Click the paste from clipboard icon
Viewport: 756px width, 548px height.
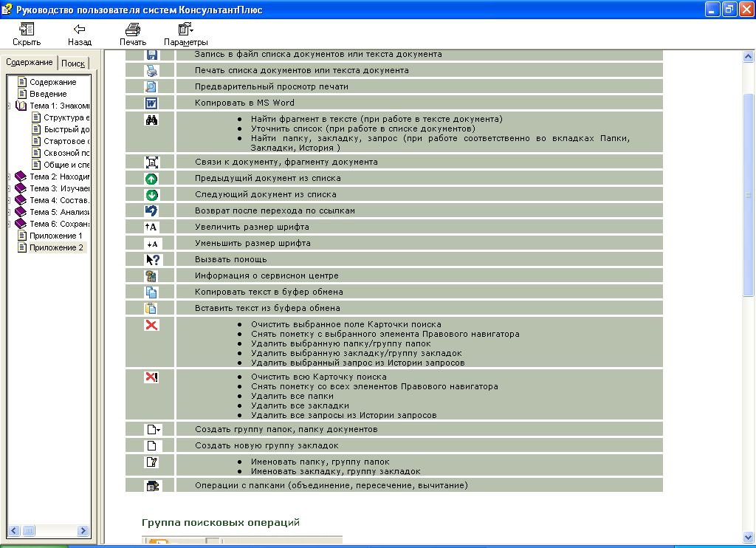151,308
